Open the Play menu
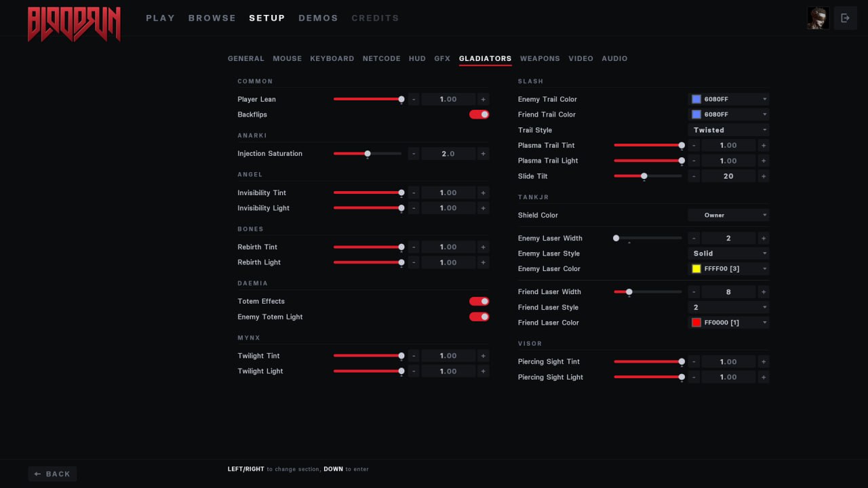 [x=160, y=18]
